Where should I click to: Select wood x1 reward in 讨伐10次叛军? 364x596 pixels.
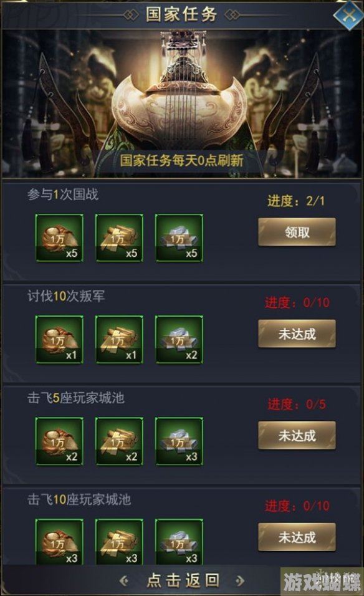119,339
